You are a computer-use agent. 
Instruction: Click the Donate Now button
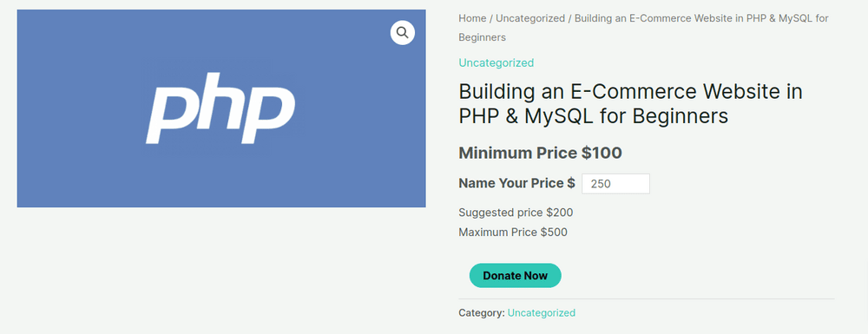point(516,275)
